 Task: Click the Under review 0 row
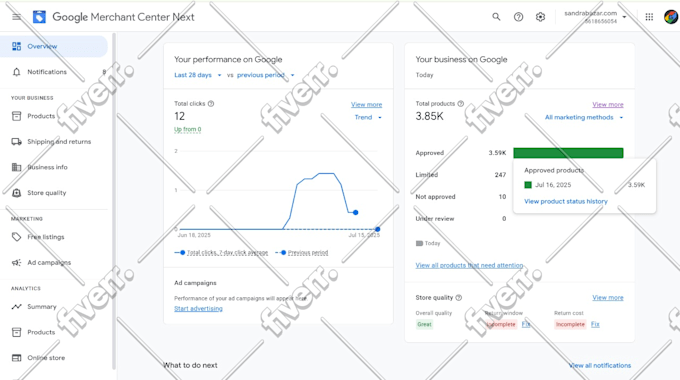click(461, 219)
